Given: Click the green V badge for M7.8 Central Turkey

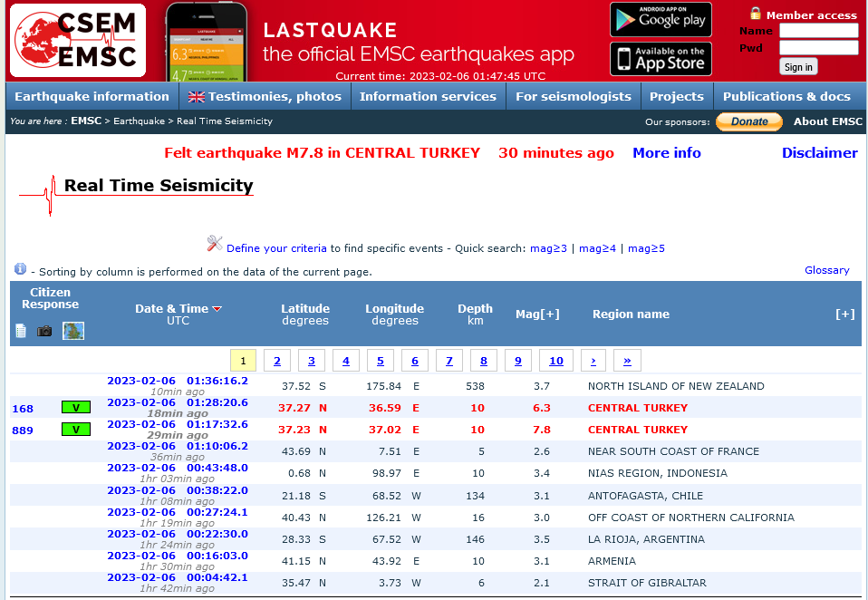Looking at the screenshot, I should point(76,429).
